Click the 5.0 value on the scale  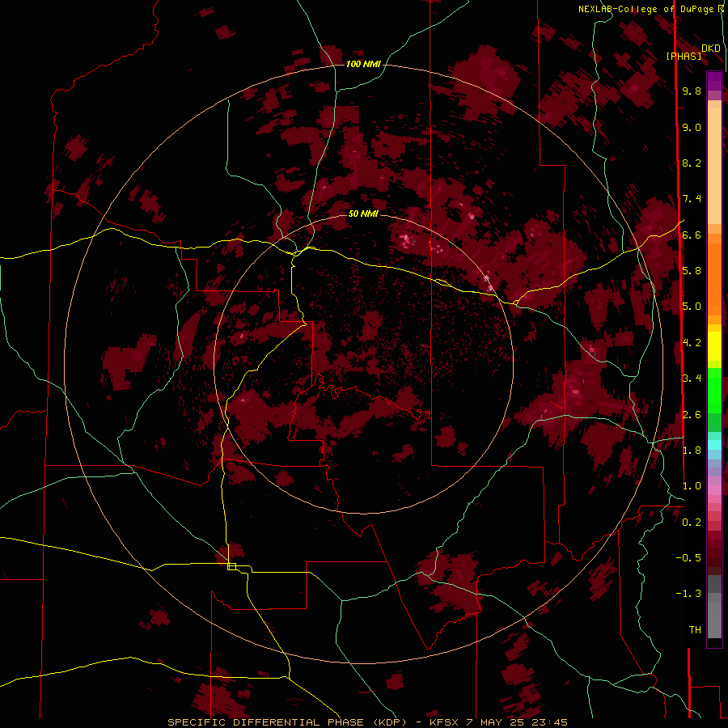pyautogui.click(x=692, y=307)
